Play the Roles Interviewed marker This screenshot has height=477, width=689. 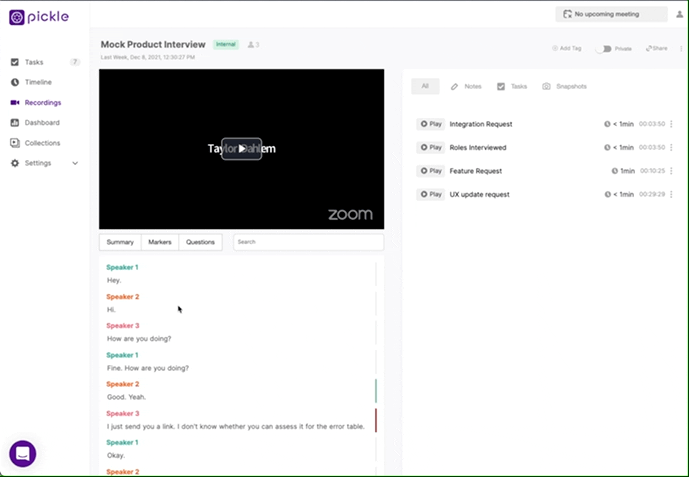(431, 147)
